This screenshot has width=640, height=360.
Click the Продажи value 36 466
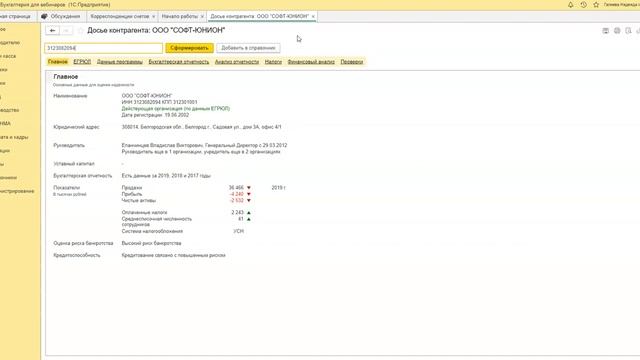coord(236,188)
